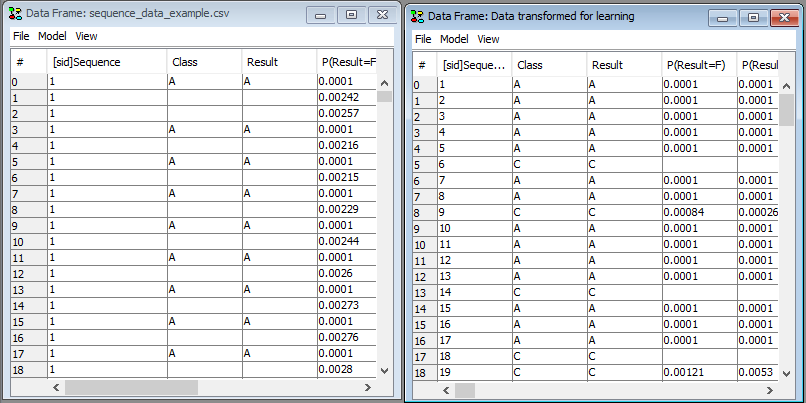Click cell 0.00257 in left window
The width and height of the screenshot is (806, 403).
(x=346, y=113)
